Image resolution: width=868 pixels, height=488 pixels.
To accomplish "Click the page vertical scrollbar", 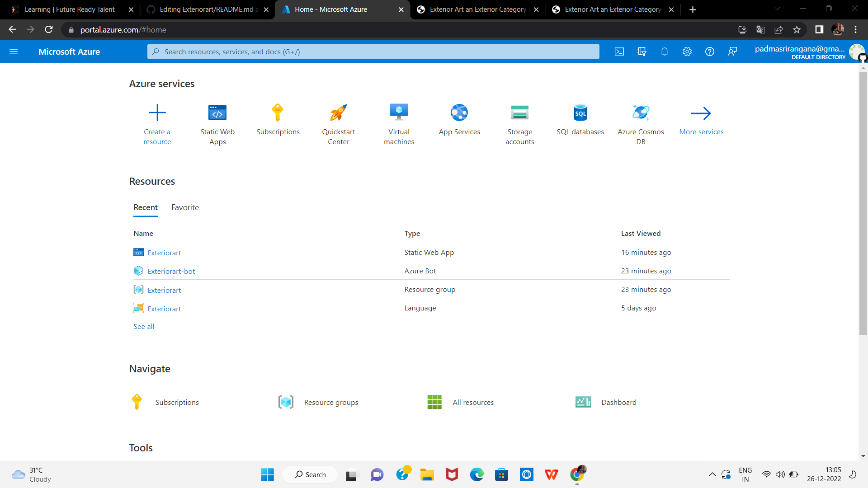I will pyautogui.click(x=863, y=203).
